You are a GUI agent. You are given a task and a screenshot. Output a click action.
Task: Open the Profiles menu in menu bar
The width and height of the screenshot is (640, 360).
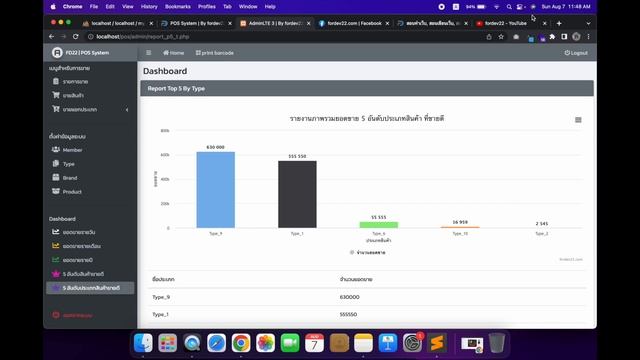[207, 7]
